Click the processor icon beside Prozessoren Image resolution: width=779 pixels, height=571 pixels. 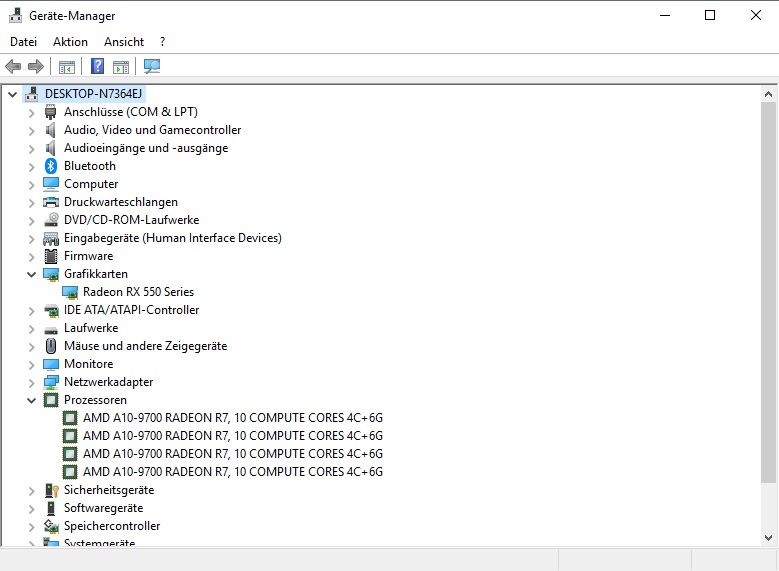(51, 400)
